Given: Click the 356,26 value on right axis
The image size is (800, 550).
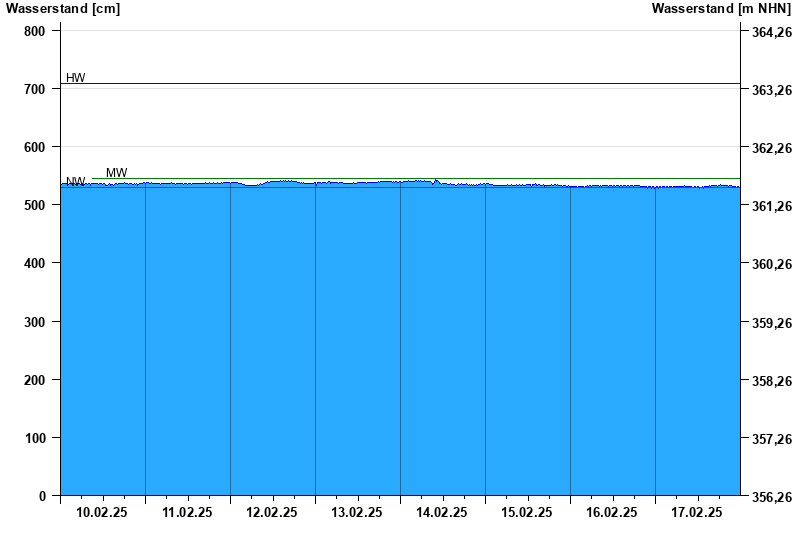Looking at the screenshot, I should point(769,497).
